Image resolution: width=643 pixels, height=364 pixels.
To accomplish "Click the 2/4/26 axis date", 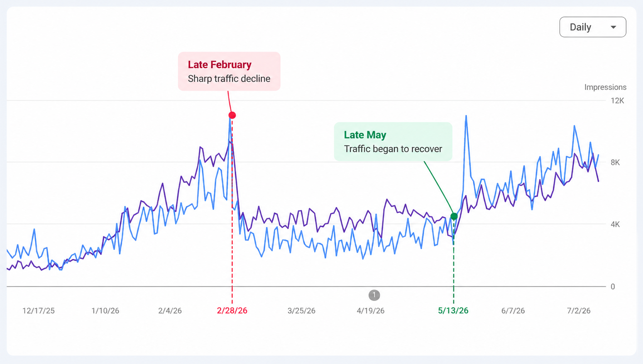I will tap(170, 311).
